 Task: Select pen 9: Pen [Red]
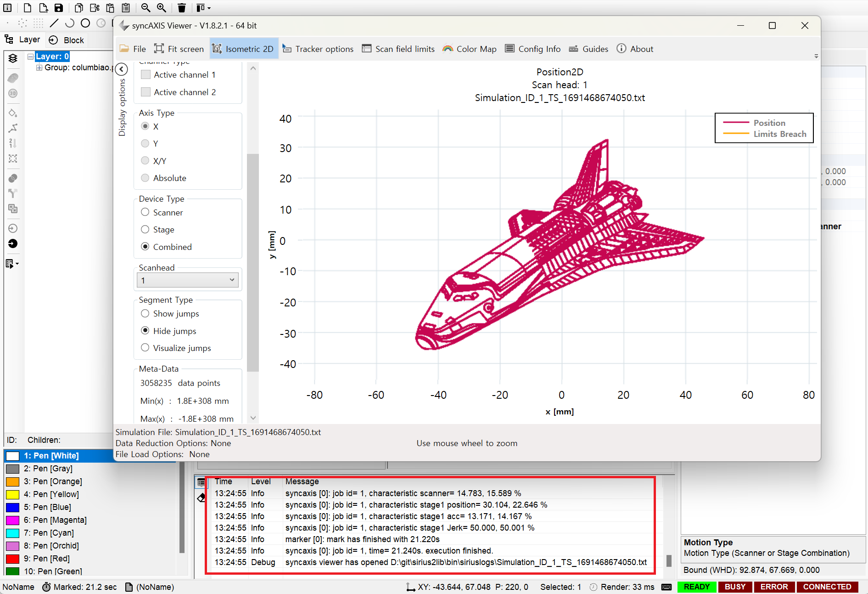(46, 558)
